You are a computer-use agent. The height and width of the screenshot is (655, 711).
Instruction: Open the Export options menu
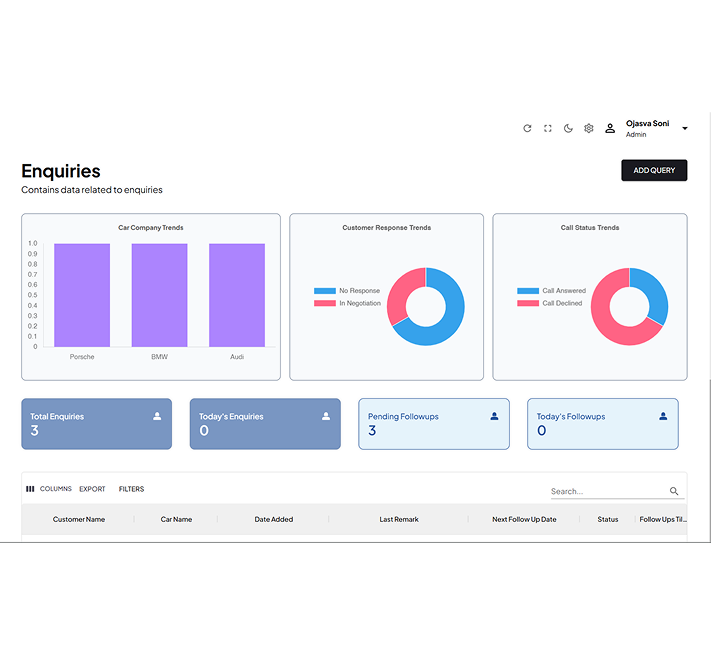click(92, 489)
